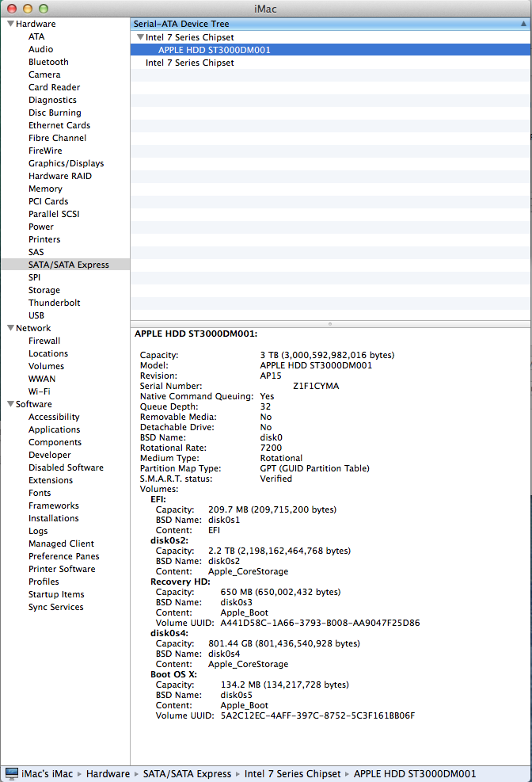Image resolution: width=532 pixels, height=782 pixels.
Task: Open Frameworks category
Action: click(54, 505)
